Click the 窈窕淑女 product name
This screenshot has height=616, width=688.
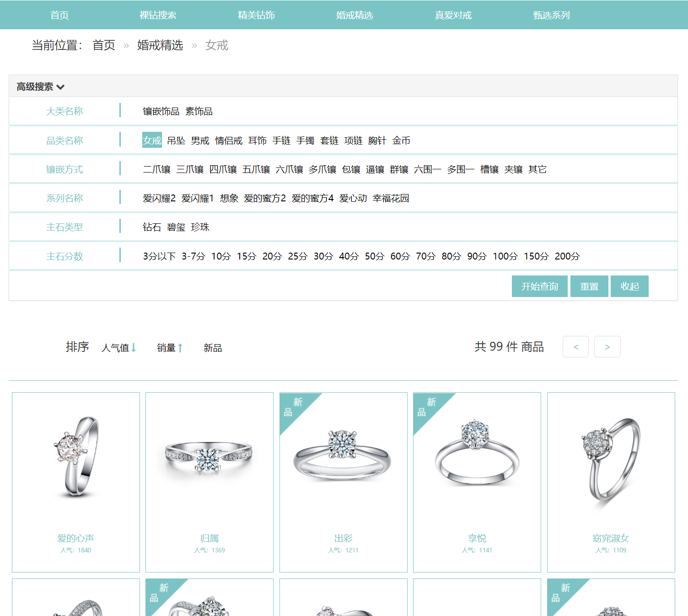(611, 538)
